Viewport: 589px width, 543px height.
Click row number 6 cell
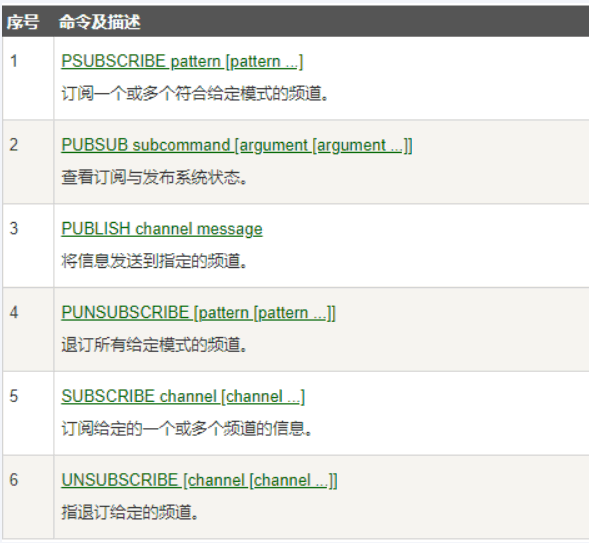pyautogui.click(x=28, y=497)
